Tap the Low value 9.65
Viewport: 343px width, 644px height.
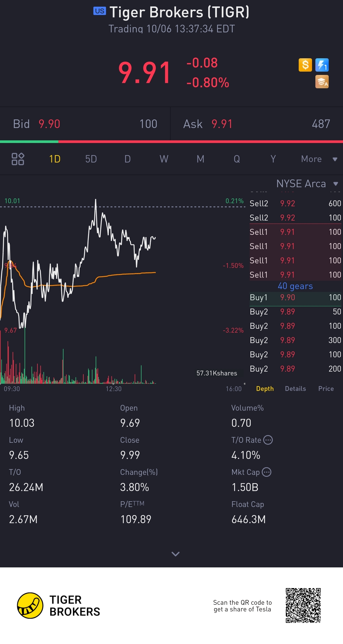(x=19, y=455)
